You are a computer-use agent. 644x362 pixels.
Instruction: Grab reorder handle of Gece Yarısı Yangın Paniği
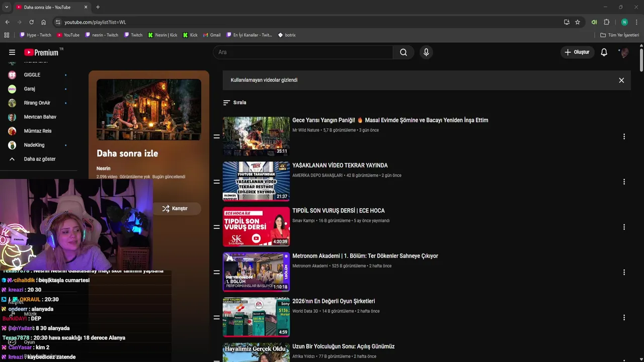(x=216, y=137)
